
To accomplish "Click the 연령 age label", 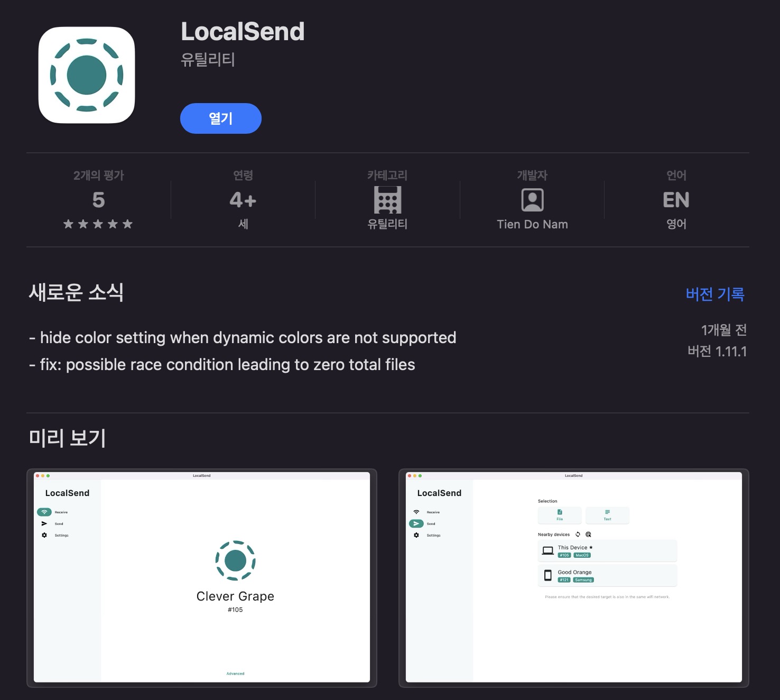I will 243,176.
